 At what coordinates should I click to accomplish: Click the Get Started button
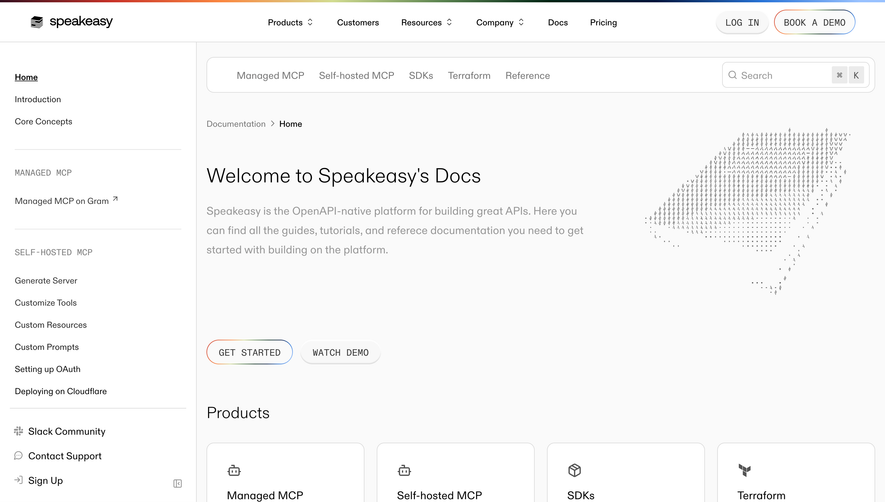(x=249, y=352)
